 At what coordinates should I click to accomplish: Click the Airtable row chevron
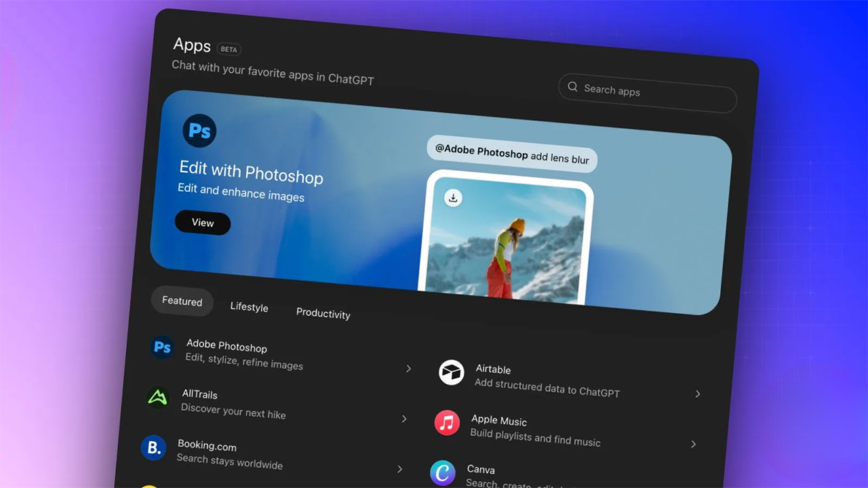tap(698, 394)
